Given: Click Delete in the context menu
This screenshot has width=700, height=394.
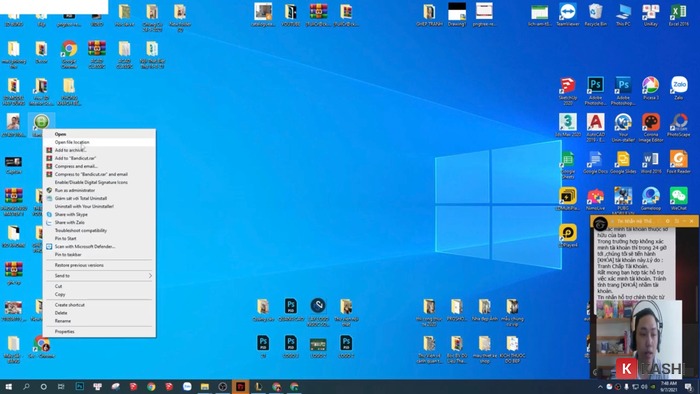Looking at the screenshot, I should pos(61,313).
